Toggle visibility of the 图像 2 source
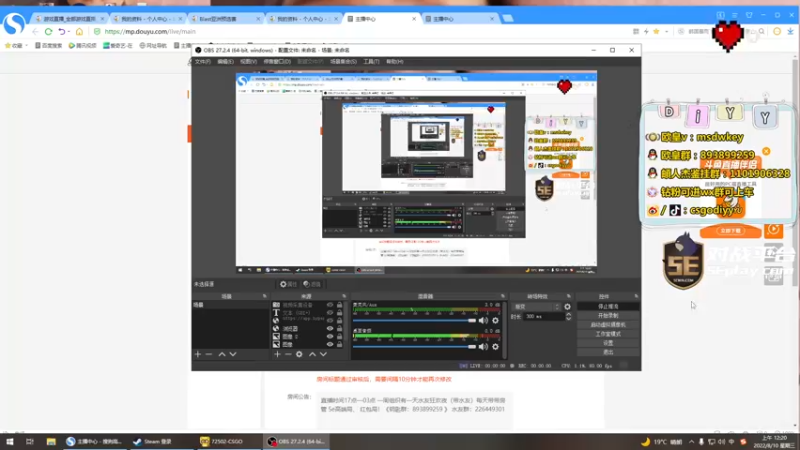This screenshot has width=800, height=450. (330, 336)
